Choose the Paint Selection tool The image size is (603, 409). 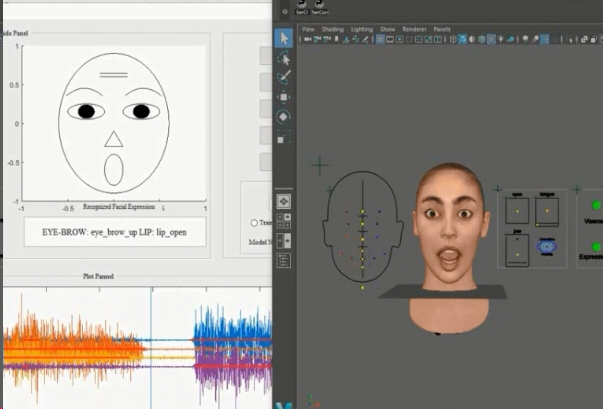pos(284,77)
